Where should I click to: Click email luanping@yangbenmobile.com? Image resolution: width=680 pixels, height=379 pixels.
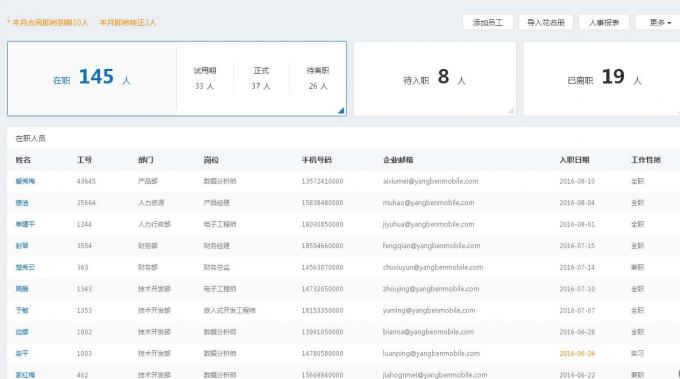[431, 353]
